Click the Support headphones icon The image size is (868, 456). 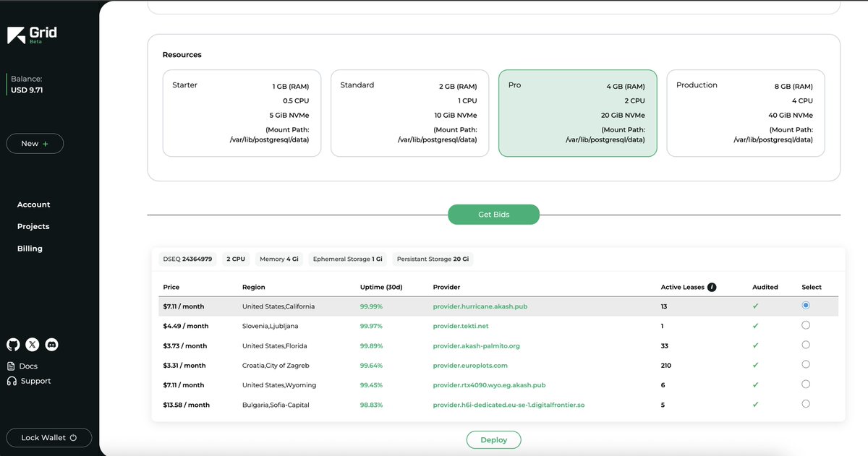pos(12,380)
